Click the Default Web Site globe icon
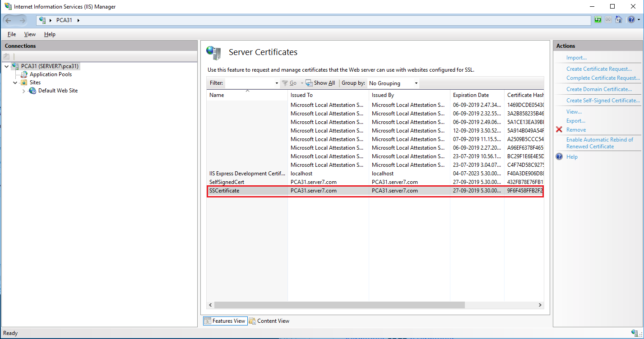Viewport: 644px width, 339px height. [32, 91]
